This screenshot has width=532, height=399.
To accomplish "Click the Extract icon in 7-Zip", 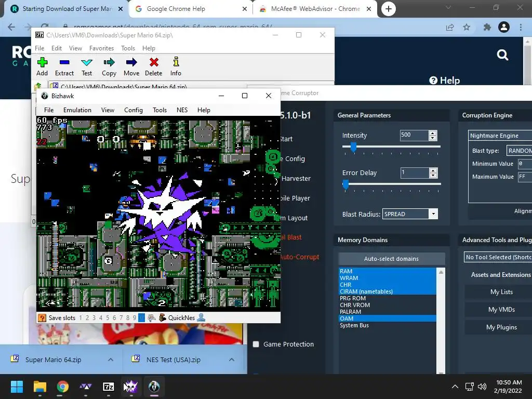I will [x=64, y=62].
